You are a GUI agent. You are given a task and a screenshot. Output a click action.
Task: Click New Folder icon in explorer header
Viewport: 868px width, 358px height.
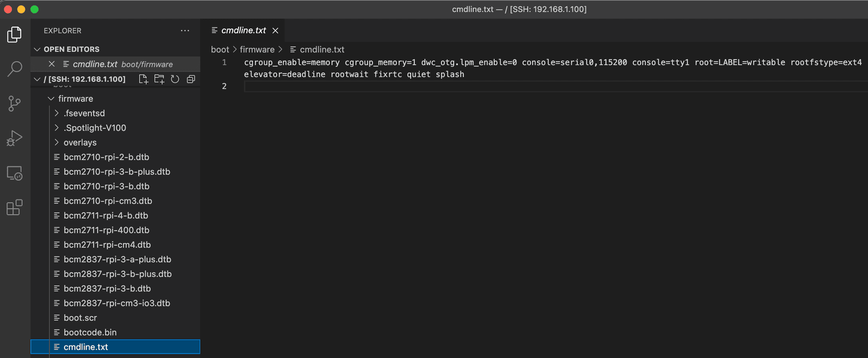(159, 79)
